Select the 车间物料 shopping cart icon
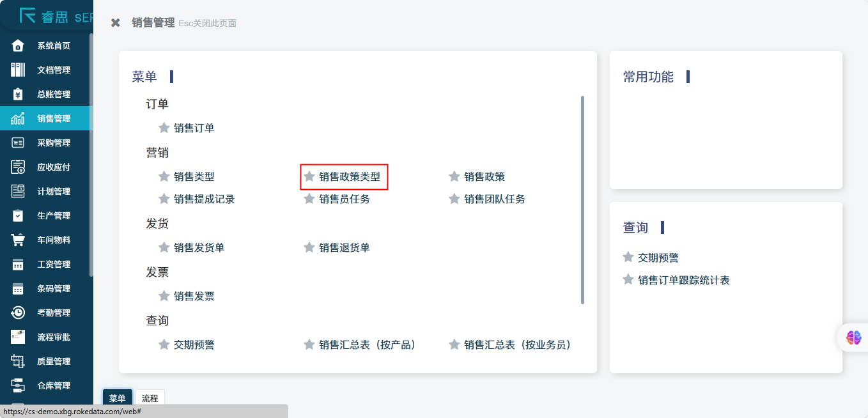The width and height of the screenshot is (868, 418). tap(18, 240)
